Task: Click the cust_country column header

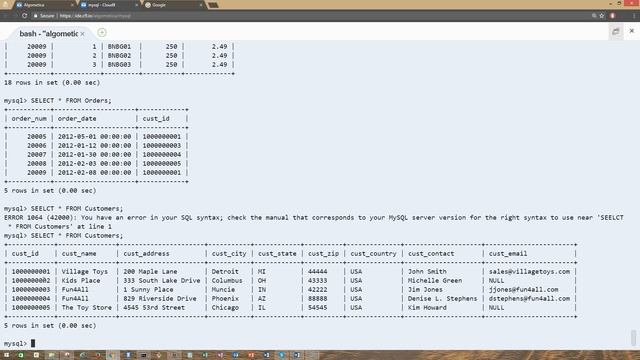Action: tap(373, 253)
